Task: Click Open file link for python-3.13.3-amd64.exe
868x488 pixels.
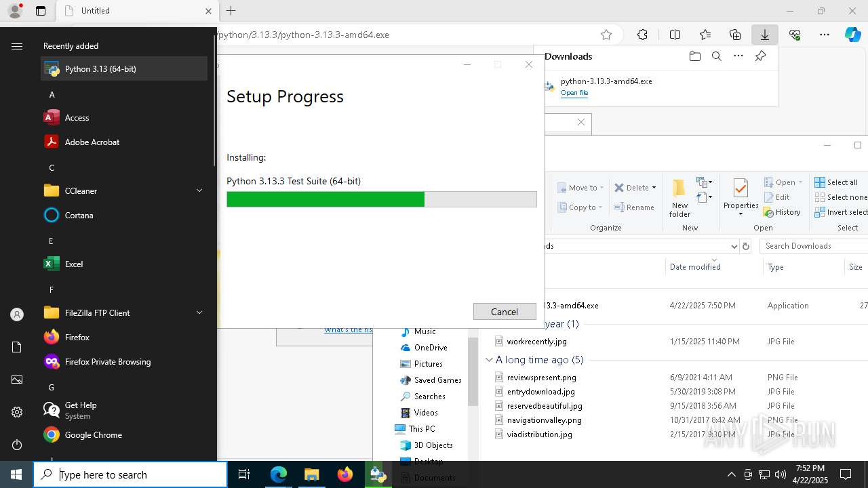Action: (574, 93)
